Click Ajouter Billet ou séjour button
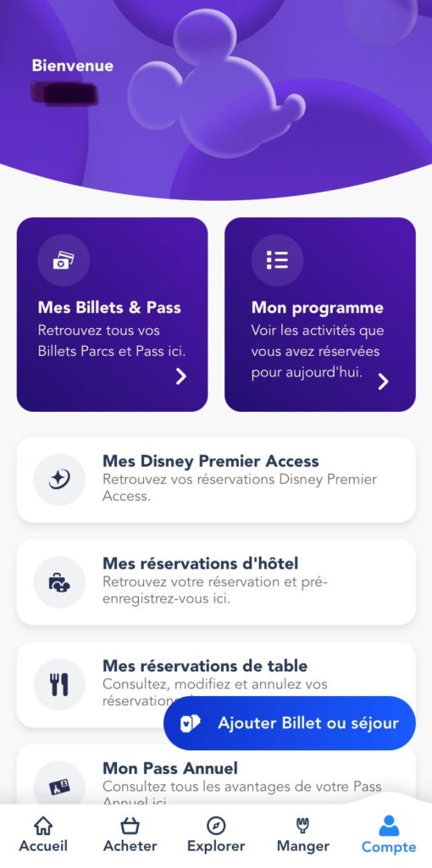This screenshot has height=868, width=432. [290, 723]
